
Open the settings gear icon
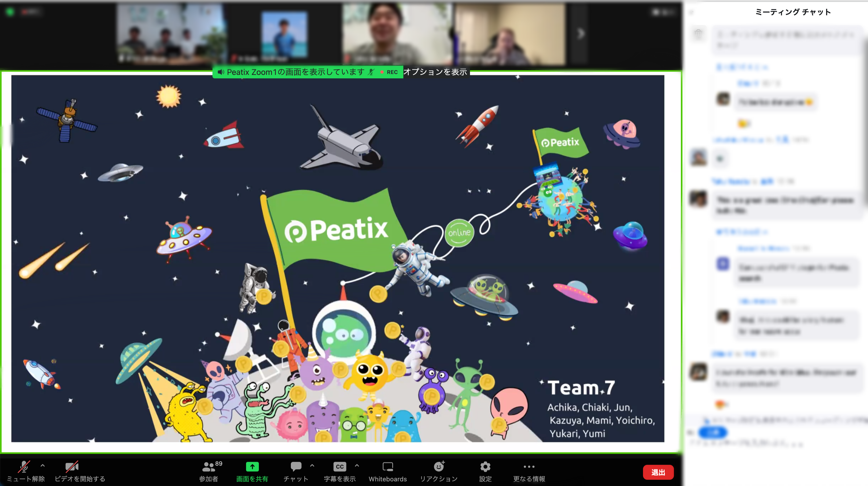(485, 467)
